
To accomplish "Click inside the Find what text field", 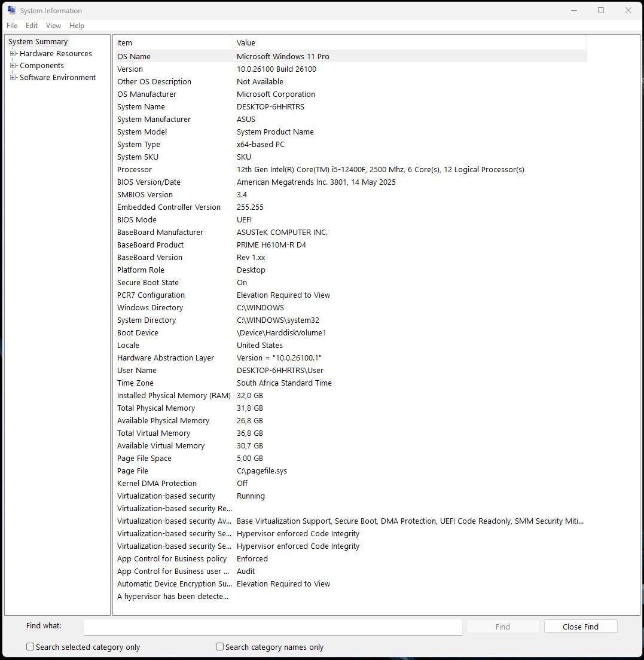I will pyautogui.click(x=272, y=627).
